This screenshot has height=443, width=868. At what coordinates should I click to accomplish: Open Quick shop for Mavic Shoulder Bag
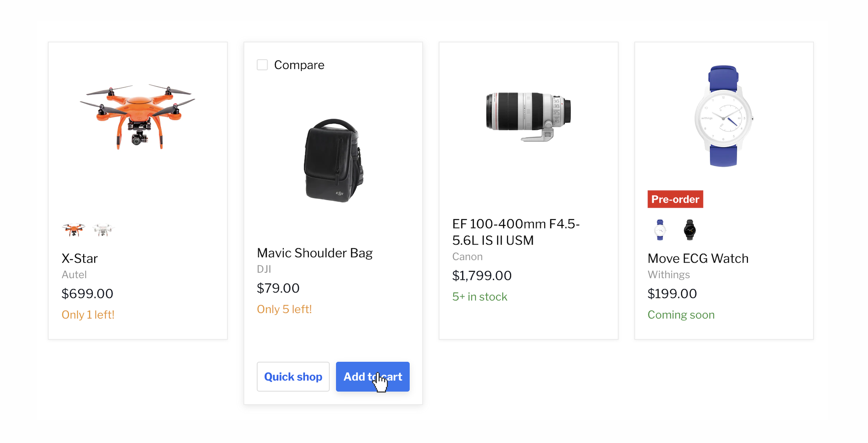(293, 376)
